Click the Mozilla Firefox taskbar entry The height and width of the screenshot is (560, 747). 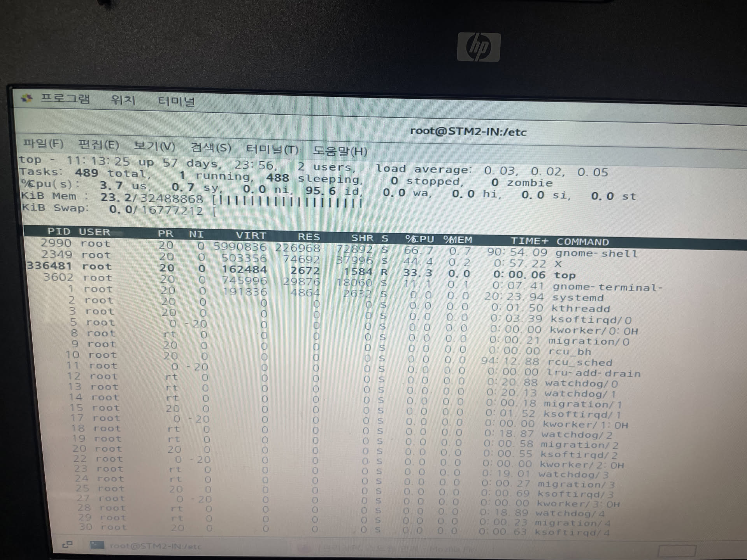click(x=385, y=549)
